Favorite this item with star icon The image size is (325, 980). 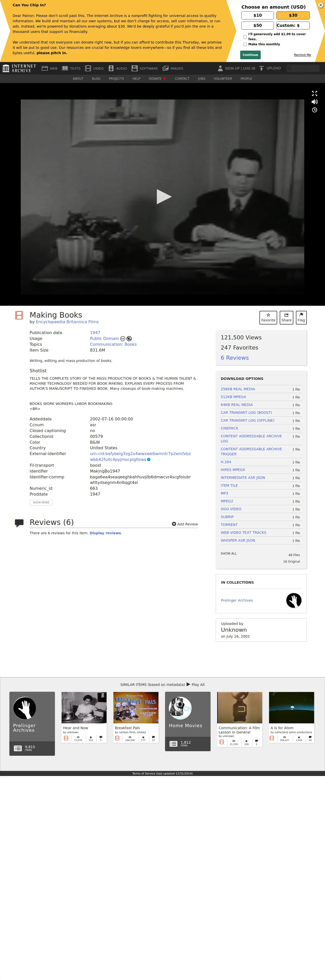[268, 318]
